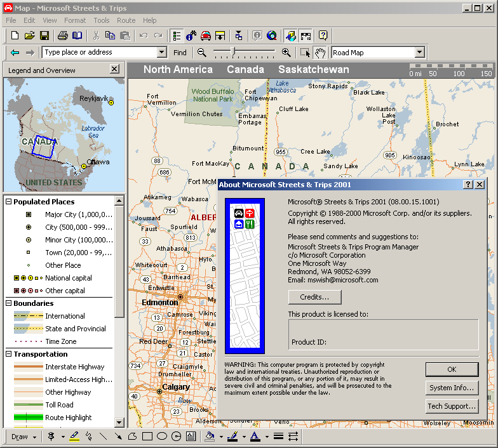498x448 pixels.
Task: Click the Paste clipboard icon
Action: [125, 36]
